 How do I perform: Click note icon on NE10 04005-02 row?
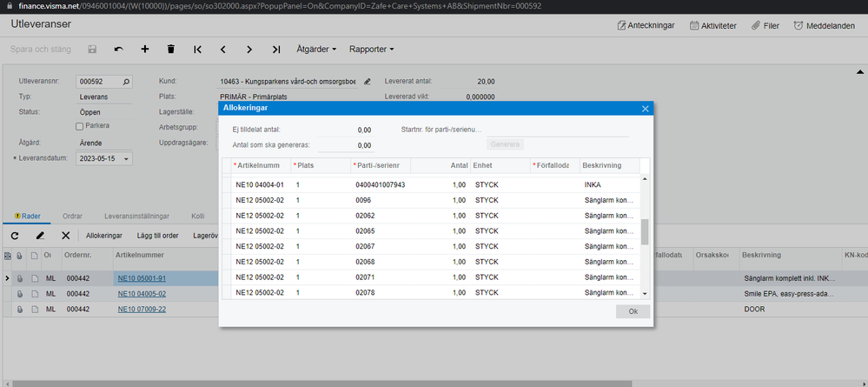pos(35,294)
